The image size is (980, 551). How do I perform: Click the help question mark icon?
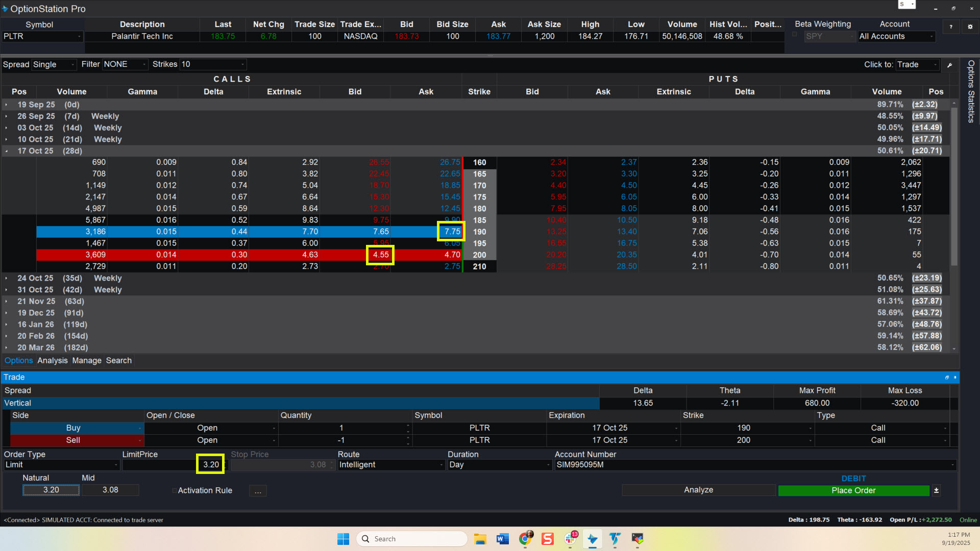coord(950,27)
